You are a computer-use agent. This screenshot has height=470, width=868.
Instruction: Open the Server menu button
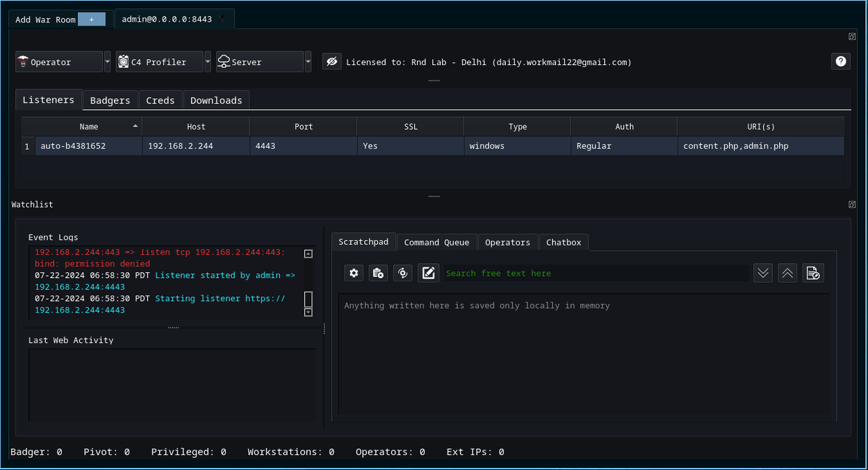pyautogui.click(x=260, y=62)
